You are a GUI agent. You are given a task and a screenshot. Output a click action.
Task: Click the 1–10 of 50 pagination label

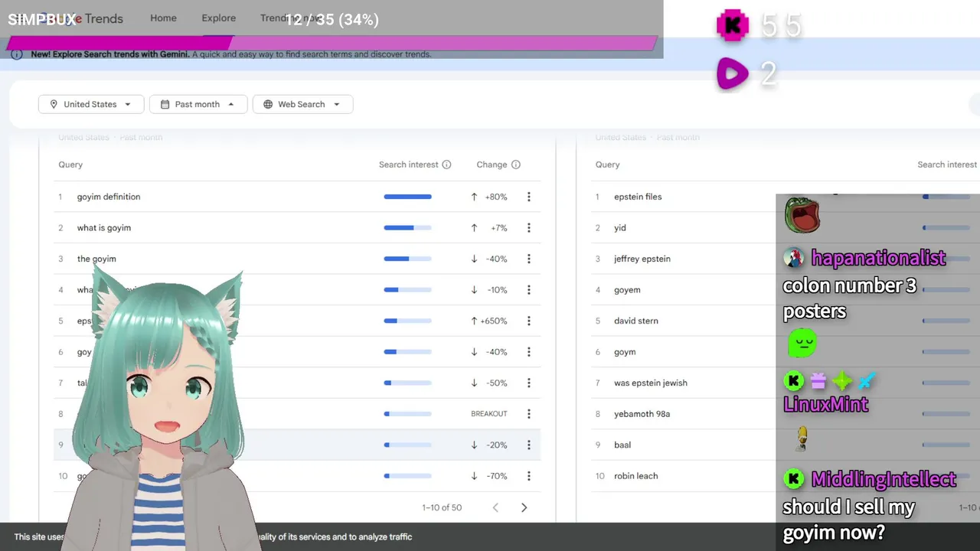click(442, 507)
